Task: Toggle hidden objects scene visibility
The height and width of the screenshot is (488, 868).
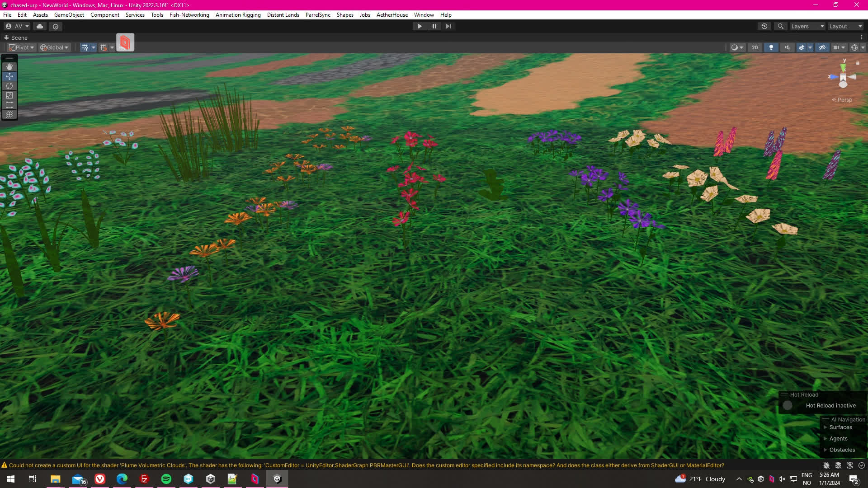Action: pos(822,47)
